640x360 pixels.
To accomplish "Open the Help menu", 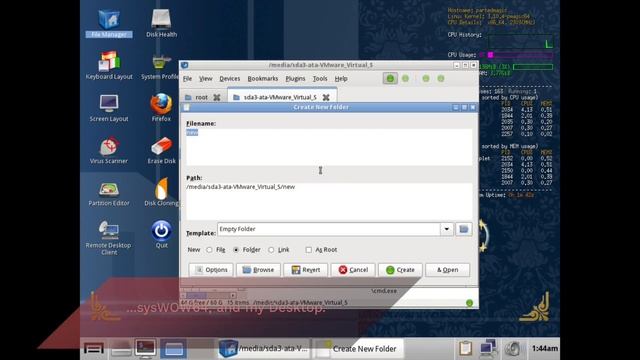I will click(341, 78).
